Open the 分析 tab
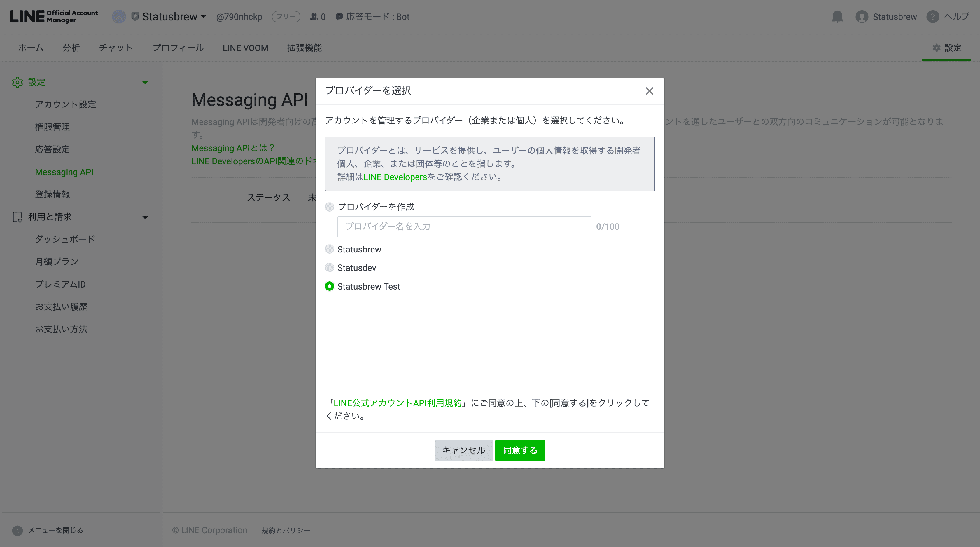 click(x=71, y=48)
